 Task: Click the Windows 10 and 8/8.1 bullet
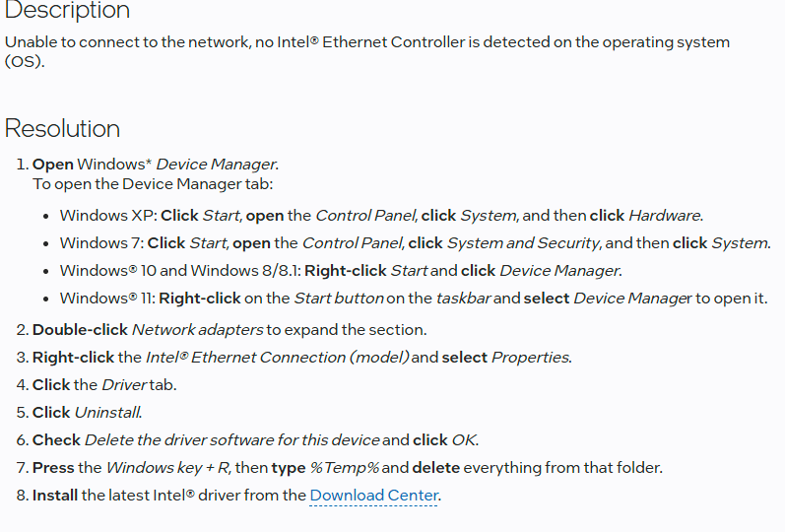click(x=341, y=271)
